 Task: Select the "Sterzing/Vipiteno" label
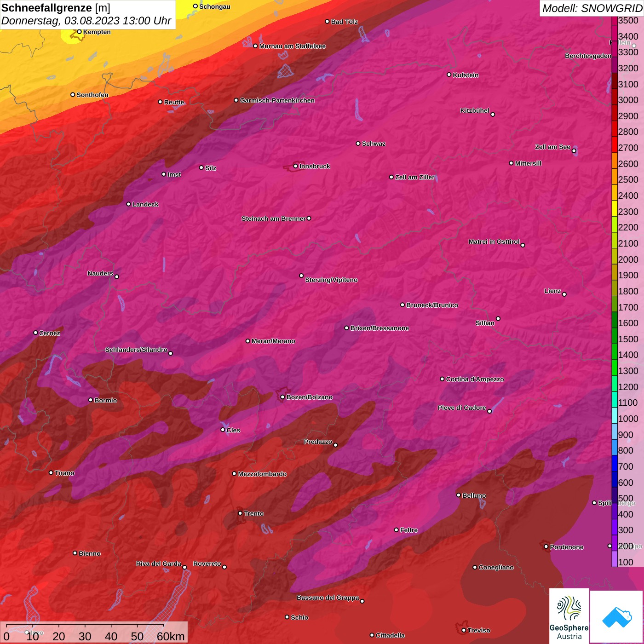[x=331, y=280]
